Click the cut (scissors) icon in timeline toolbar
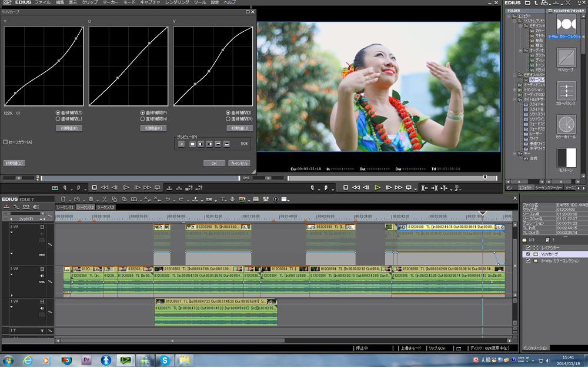This screenshot has height=368, width=588. coord(105,200)
